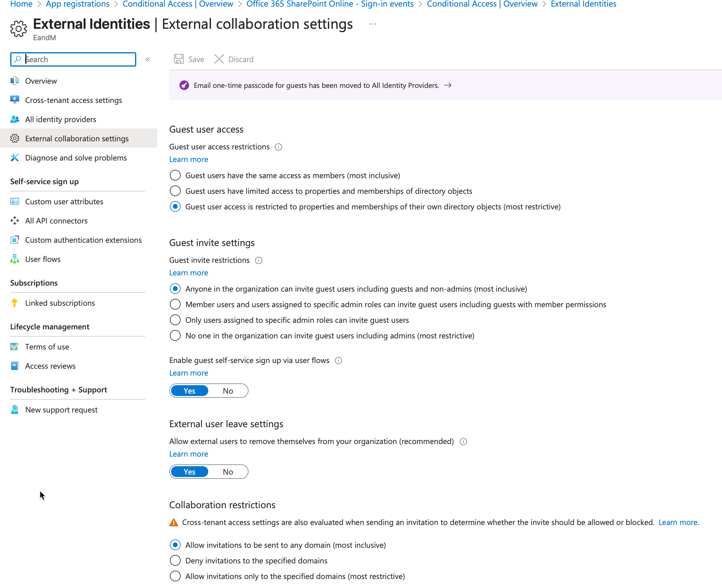Open Access reviews
Image resolution: width=722 pixels, height=588 pixels.
pyautogui.click(x=50, y=366)
